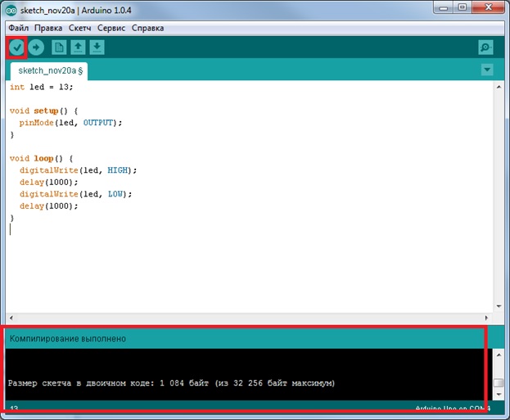This screenshot has width=510, height=420.
Task: Open the Сервис menu
Action: click(x=111, y=28)
